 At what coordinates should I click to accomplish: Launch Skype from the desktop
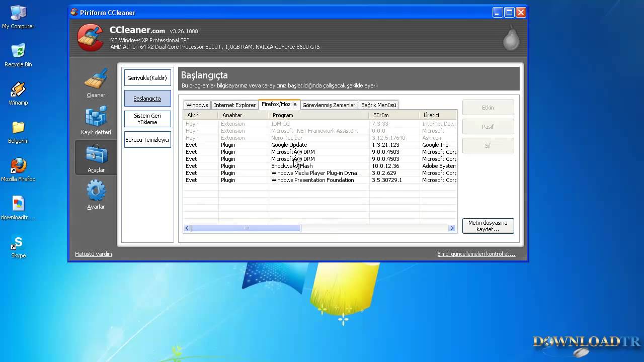point(18,242)
